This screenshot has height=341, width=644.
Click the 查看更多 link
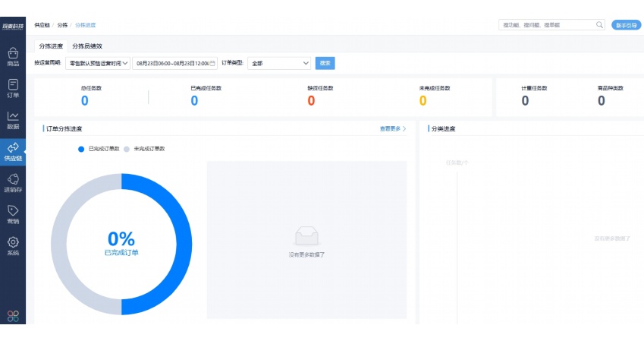tap(393, 129)
